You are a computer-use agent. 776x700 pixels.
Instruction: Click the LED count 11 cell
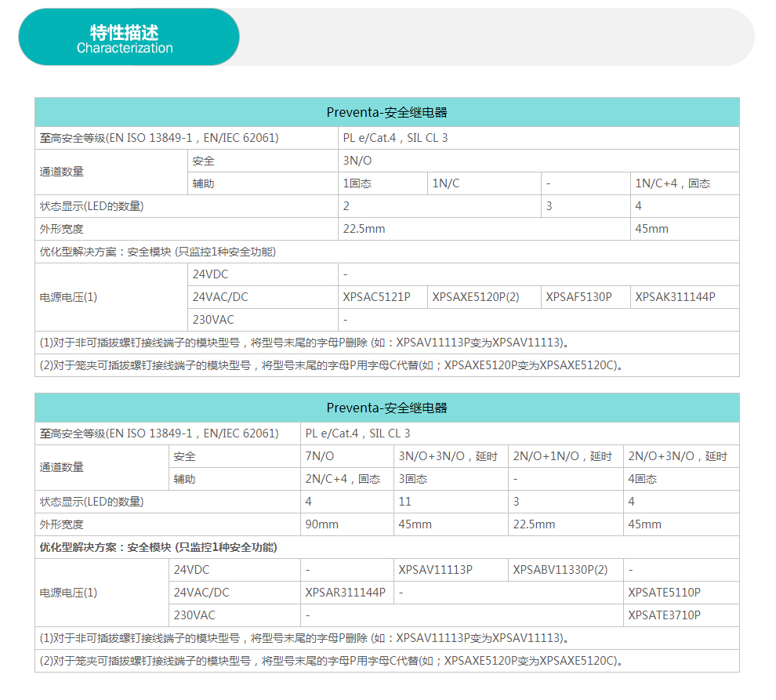coord(451,502)
